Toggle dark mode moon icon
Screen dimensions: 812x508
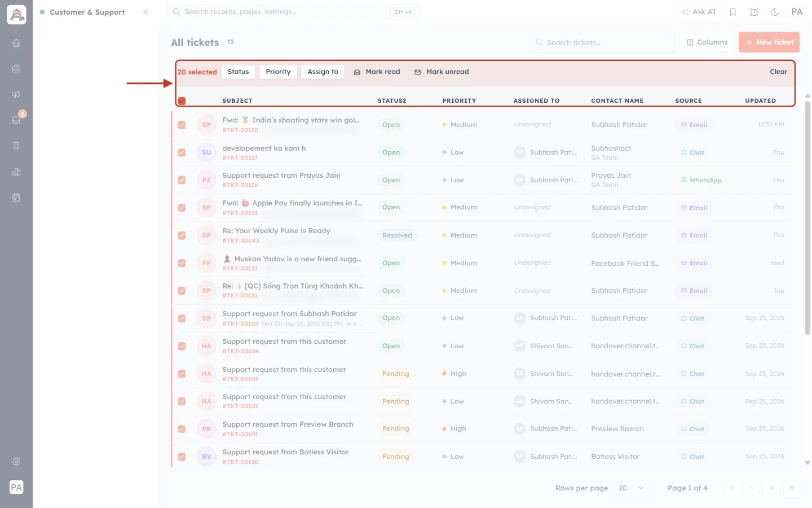(775, 12)
